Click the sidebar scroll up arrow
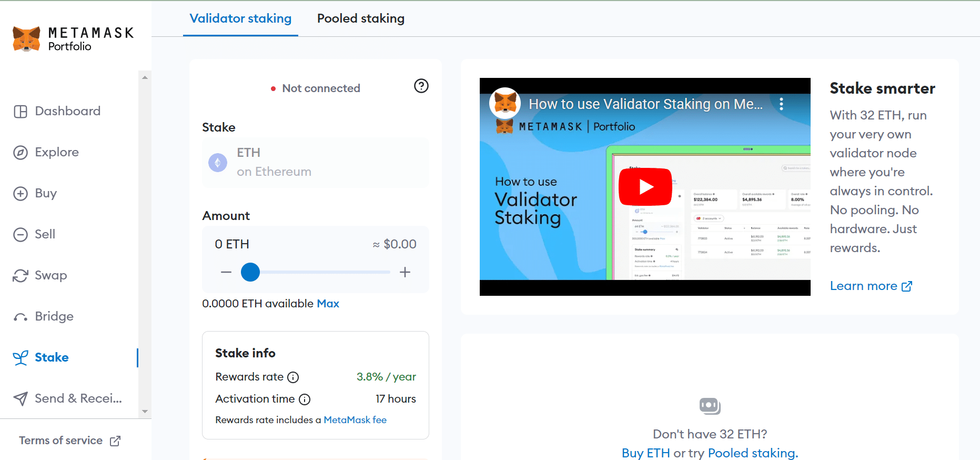980x460 pixels. point(145,77)
